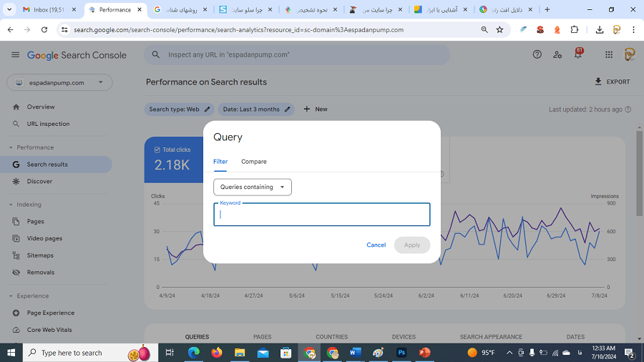Open the notifications bell icon
This screenshot has height=362, width=644.
(x=577, y=55)
